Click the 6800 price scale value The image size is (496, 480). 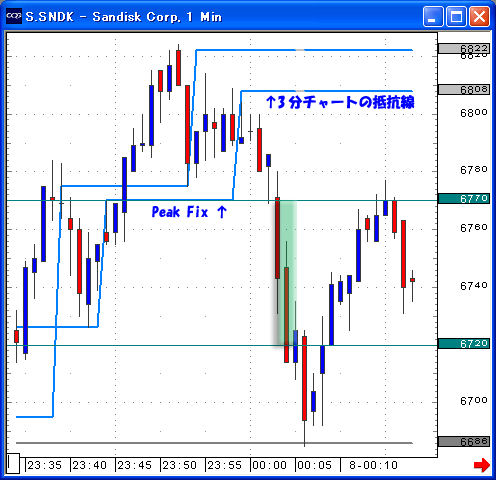click(474, 113)
